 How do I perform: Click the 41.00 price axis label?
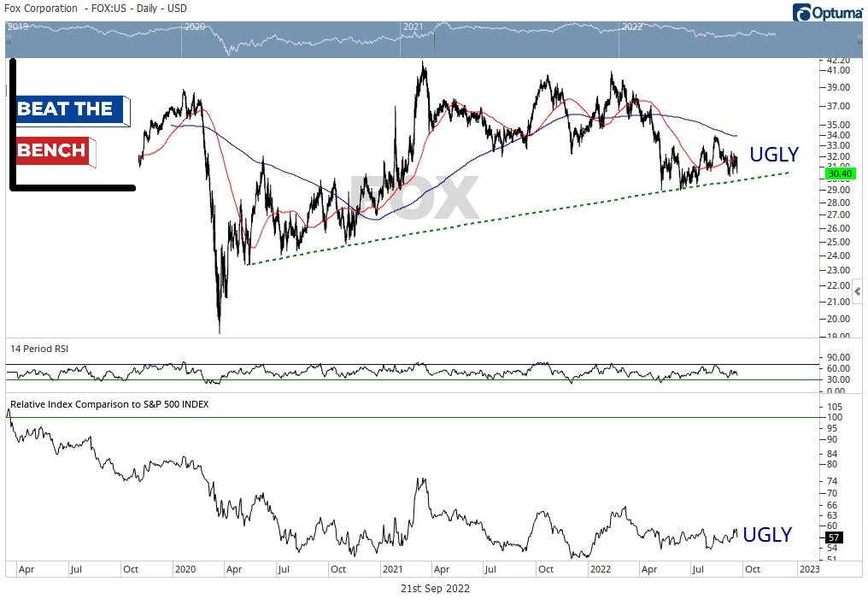(838, 70)
